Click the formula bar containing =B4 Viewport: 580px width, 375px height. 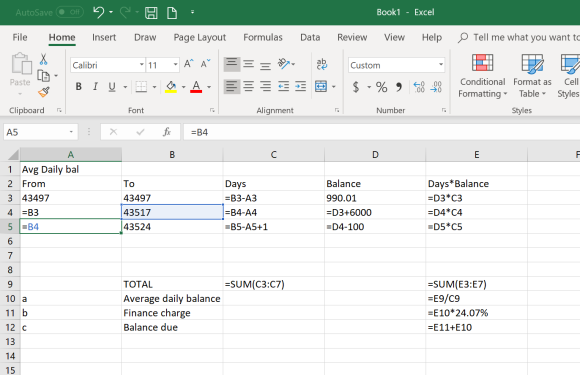click(382, 132)
